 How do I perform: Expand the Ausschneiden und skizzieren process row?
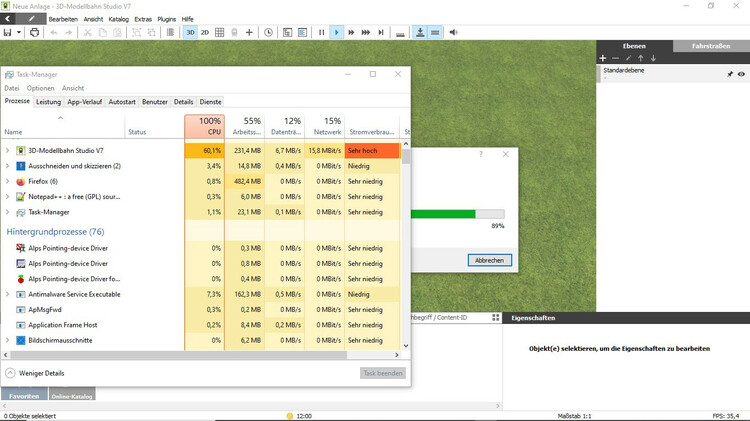(7, 166)
